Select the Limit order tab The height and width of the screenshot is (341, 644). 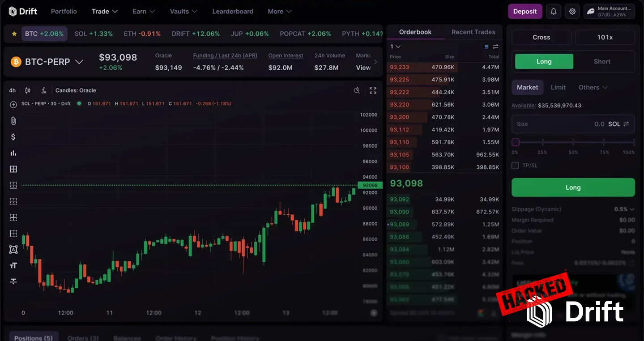tap(558, 88)
